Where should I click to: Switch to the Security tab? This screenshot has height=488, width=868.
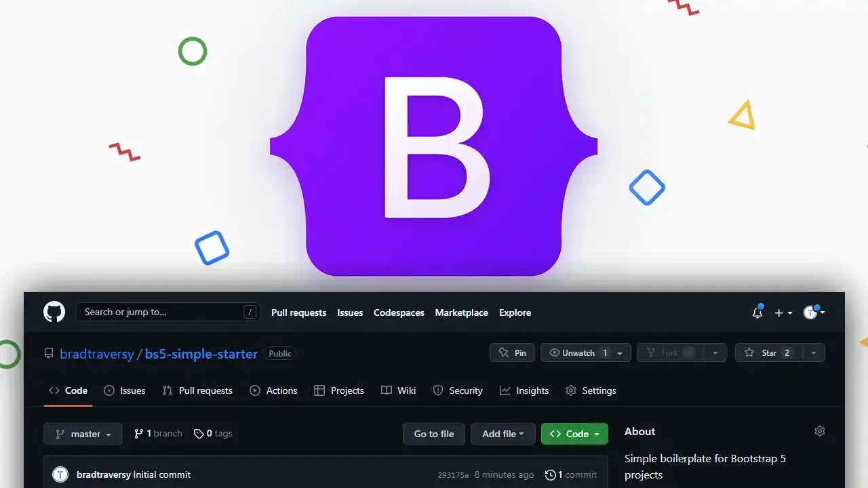(x=458, y=391)
